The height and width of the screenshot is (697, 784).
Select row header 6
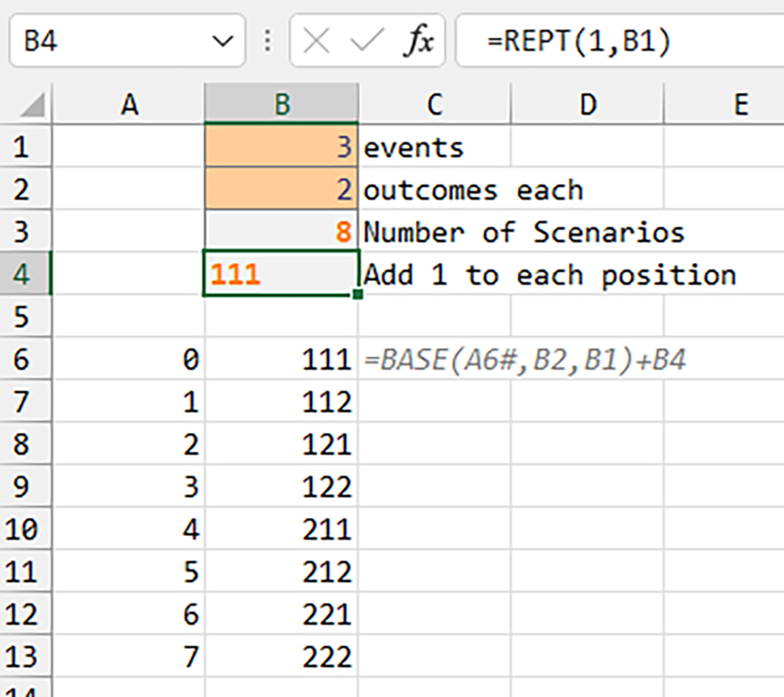coord(26,359)
